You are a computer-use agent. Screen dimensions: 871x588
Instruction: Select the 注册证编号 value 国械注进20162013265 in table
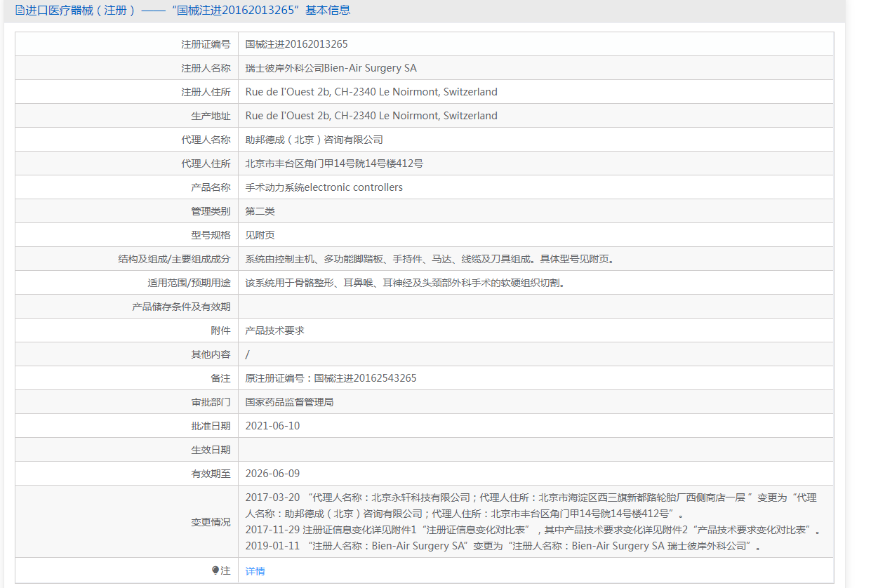296,44
